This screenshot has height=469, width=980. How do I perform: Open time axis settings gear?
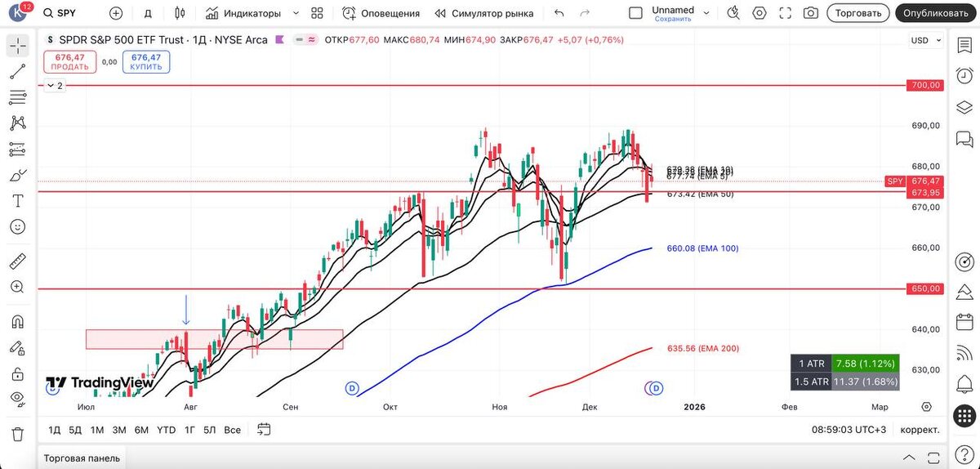tap(926, 406)
